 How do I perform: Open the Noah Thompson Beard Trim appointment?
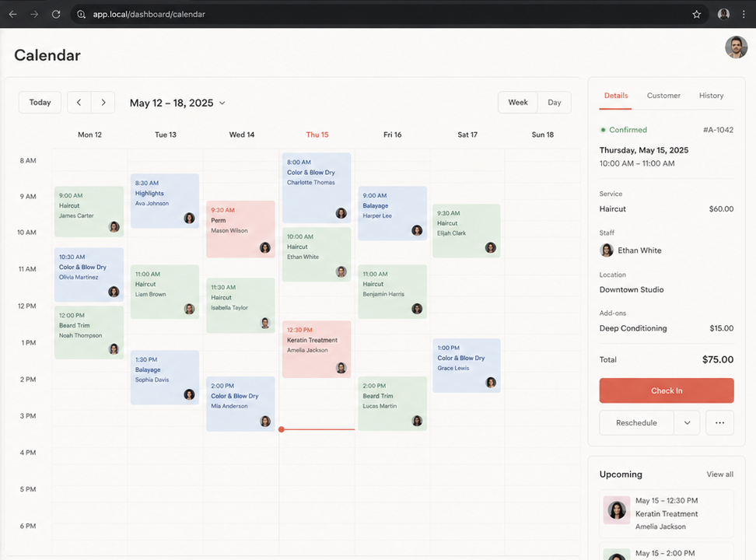pos(89,333)
